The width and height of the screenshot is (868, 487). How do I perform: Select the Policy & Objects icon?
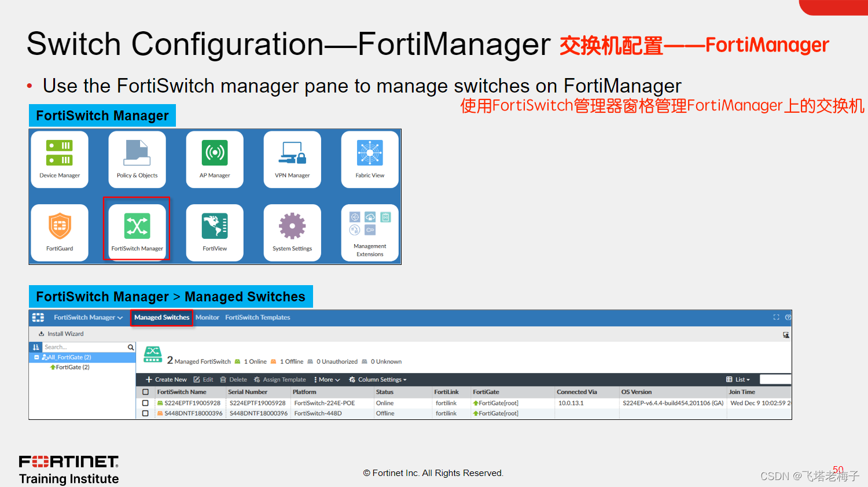pyautogui.click(x=137, y=160)
